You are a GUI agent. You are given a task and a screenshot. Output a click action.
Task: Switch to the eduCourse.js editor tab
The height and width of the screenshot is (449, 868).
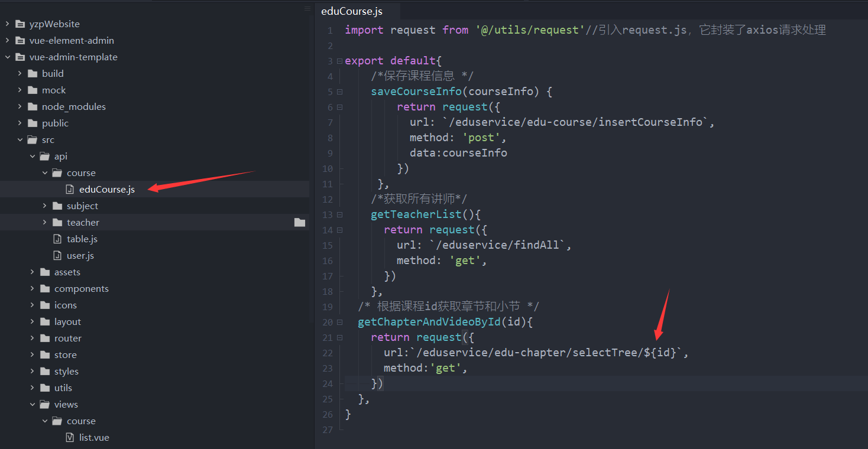352,11
